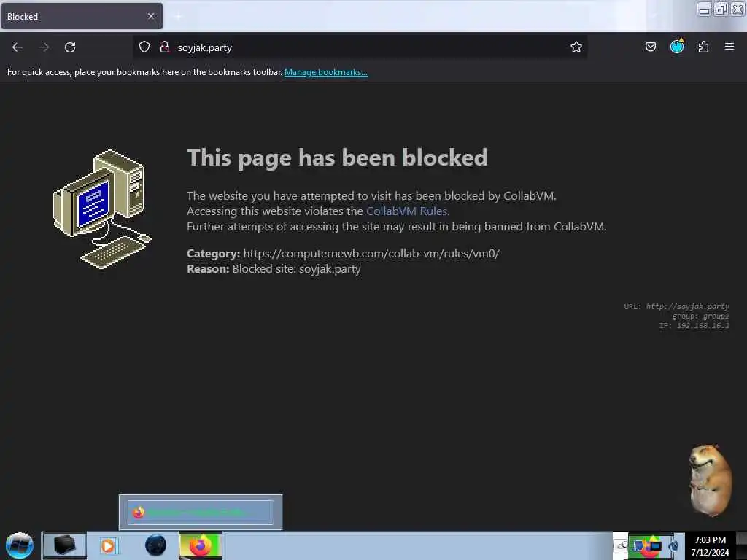Click the 'This page has been blocked' heading

coord(337,157)
